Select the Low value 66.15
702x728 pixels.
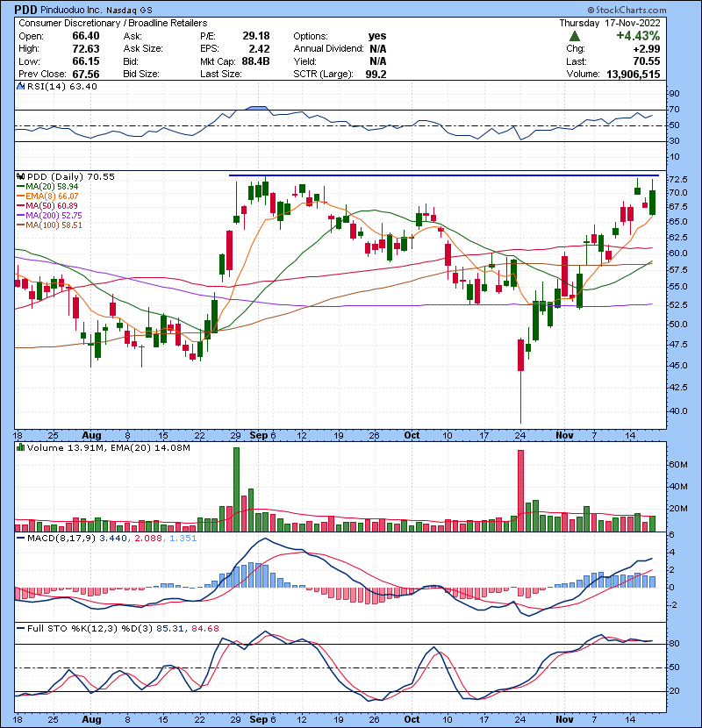(x=85, y=61)
